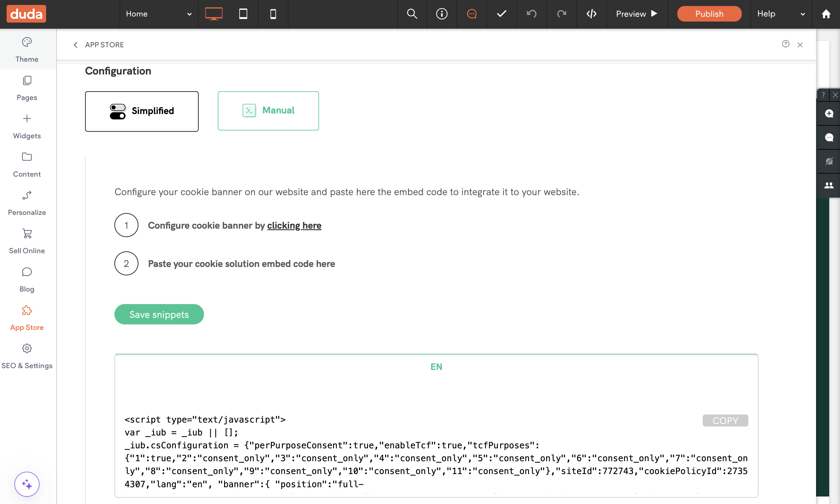Expand the Home page dropdown
The height and width of the screenshot is (504, 840).
(159, 14)
